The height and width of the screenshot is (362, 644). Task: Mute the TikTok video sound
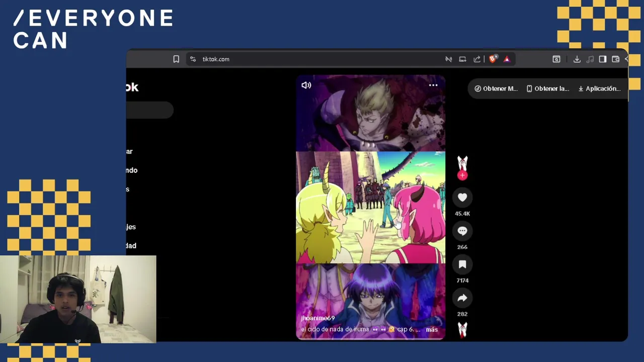[306, 85]
